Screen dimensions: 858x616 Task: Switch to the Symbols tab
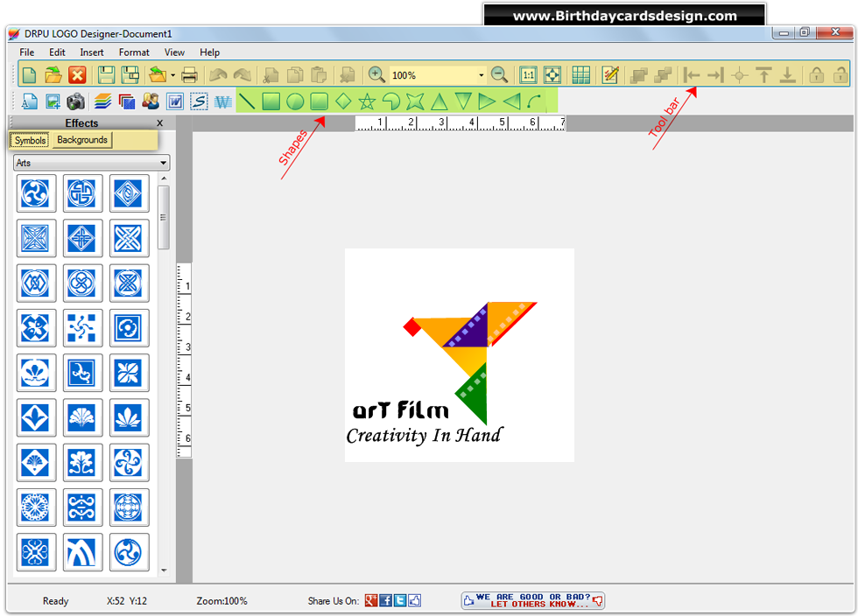pos(30,140)
